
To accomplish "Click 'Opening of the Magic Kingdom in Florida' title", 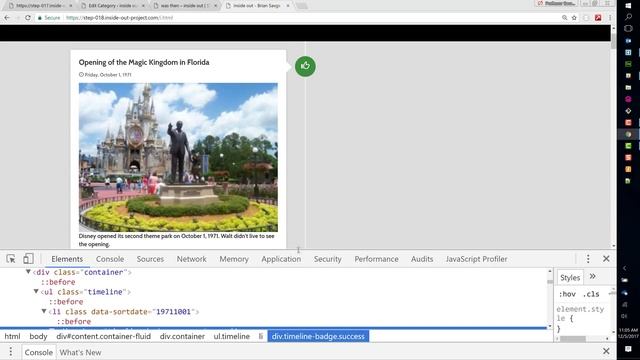I will pyautogui.click(x=144, y=62).
